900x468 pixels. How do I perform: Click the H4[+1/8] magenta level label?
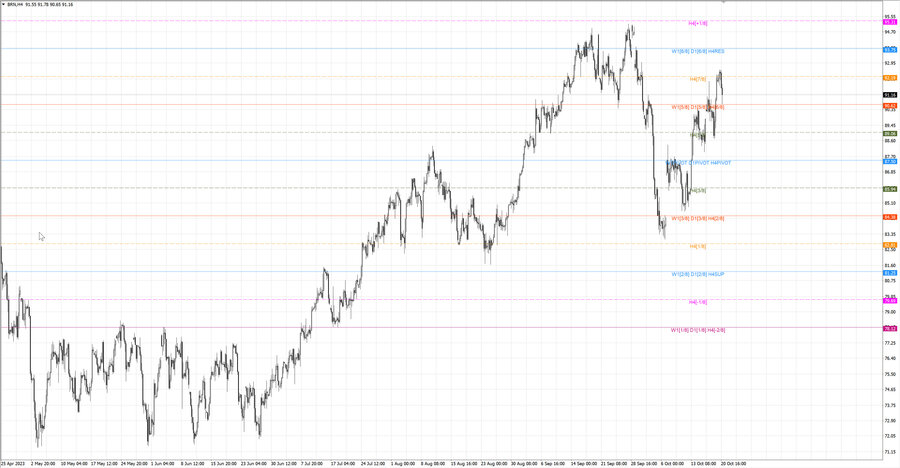click(x=698, y=24)
